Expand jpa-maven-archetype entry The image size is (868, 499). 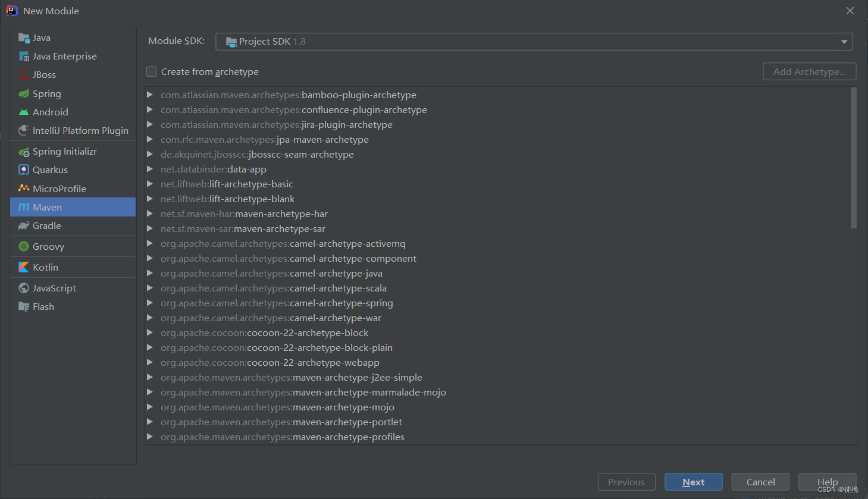point(150,140)
